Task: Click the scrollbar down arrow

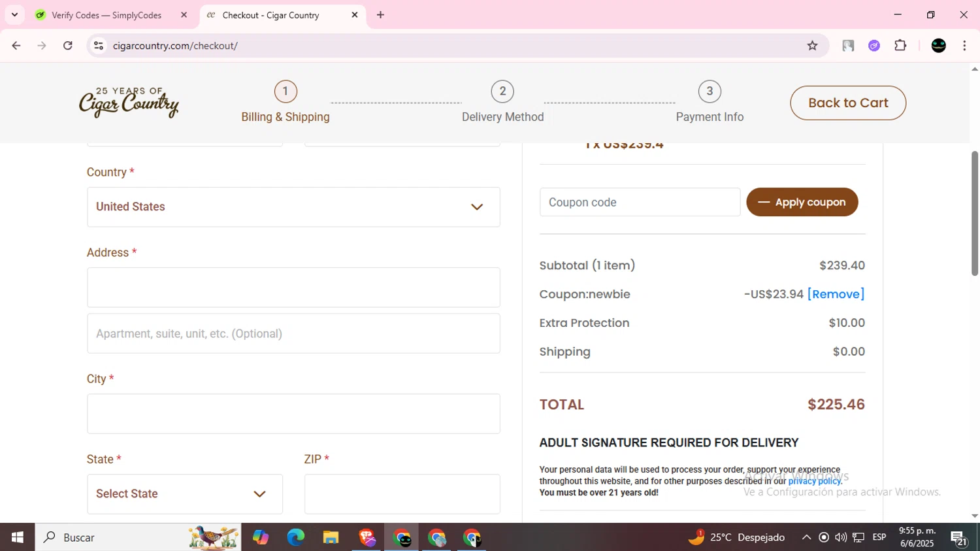Action: [975, 516]
